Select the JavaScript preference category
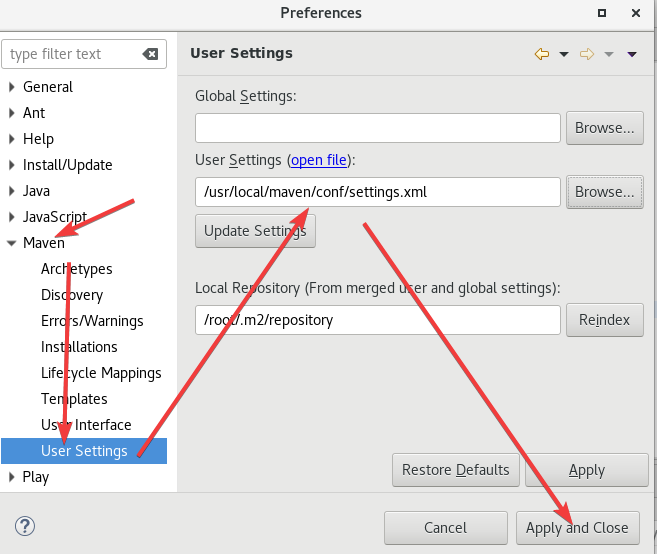Image resolution: width=657 pixels, height=554 pixels. coord(55,217)
